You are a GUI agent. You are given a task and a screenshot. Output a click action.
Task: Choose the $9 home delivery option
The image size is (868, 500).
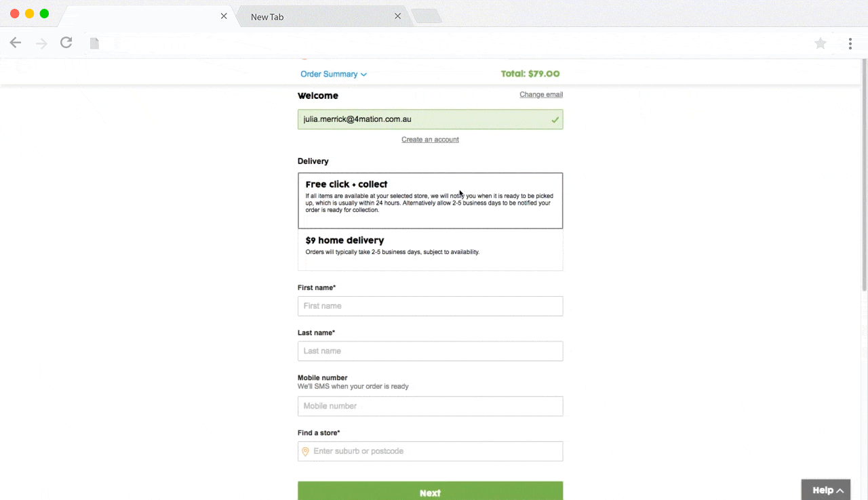pyautogui.click(x=430, y=250)
